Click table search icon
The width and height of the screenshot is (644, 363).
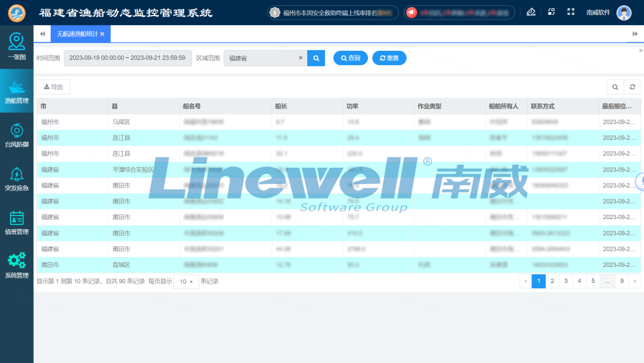click(x=615, y=87)
